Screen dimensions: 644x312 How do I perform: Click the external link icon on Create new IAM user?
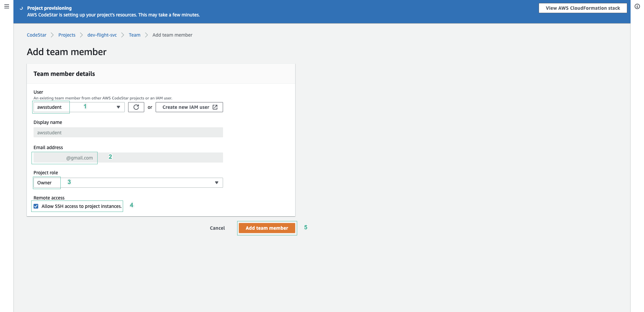(x=215, y=107)
